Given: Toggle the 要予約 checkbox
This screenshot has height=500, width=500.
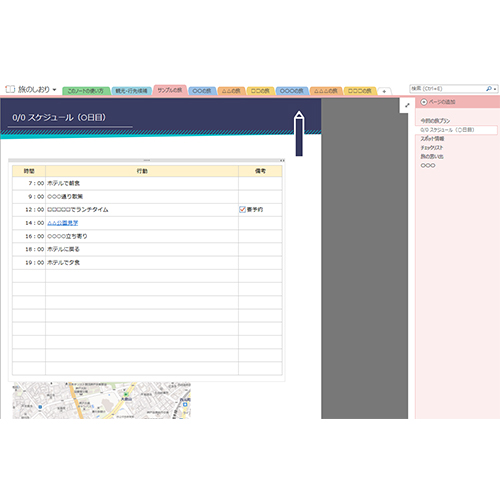Looking at the screenshot, I should [x=242, y=209].
